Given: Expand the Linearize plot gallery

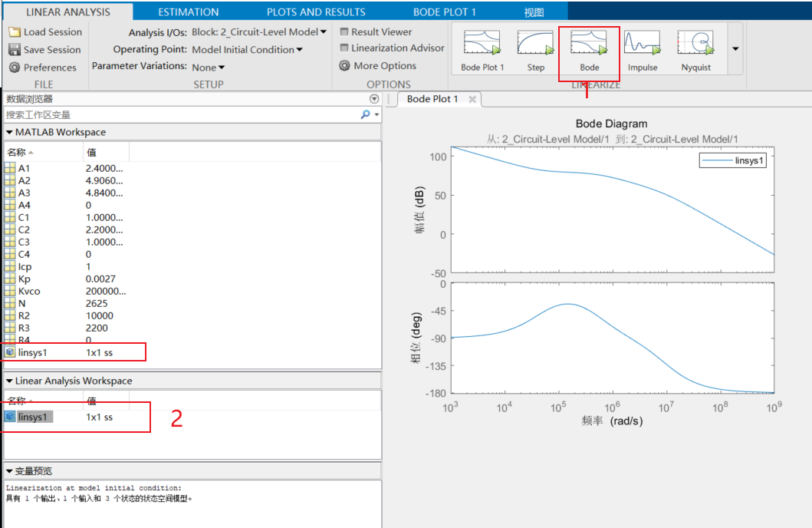Looking at the screenshot, I should (734, 48).
